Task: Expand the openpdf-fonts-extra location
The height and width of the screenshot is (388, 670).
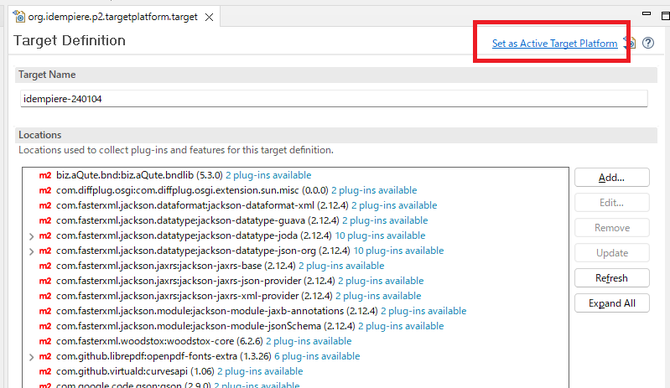Action: click(x=31, y=357)
